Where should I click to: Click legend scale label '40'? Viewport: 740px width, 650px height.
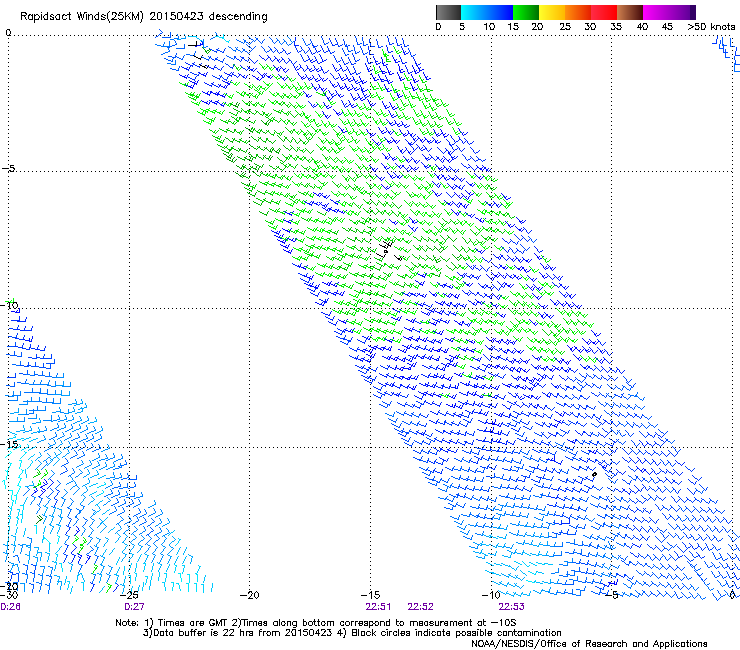pyautogui.click(x=642, y=27)
